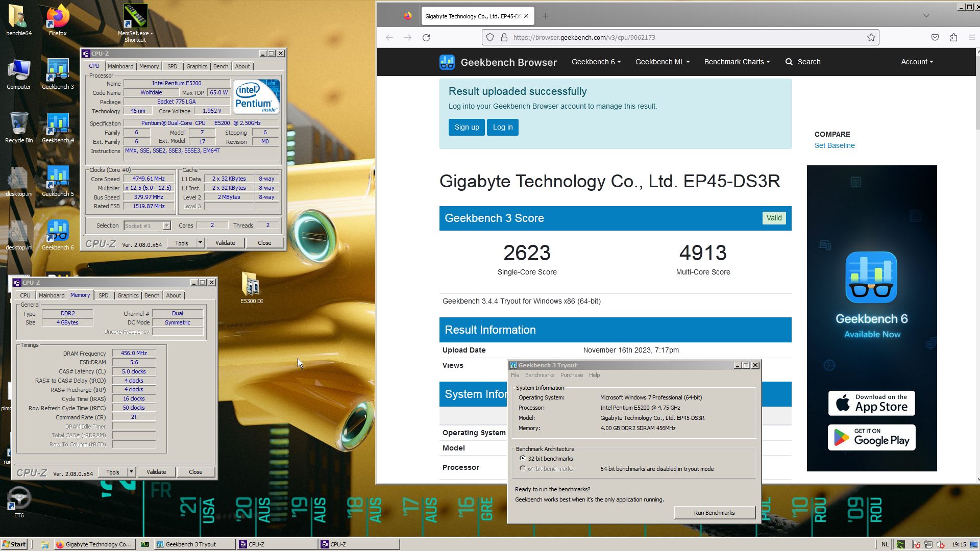Click the shield tracking protection icon
The image size is (980, 551).
490,37
